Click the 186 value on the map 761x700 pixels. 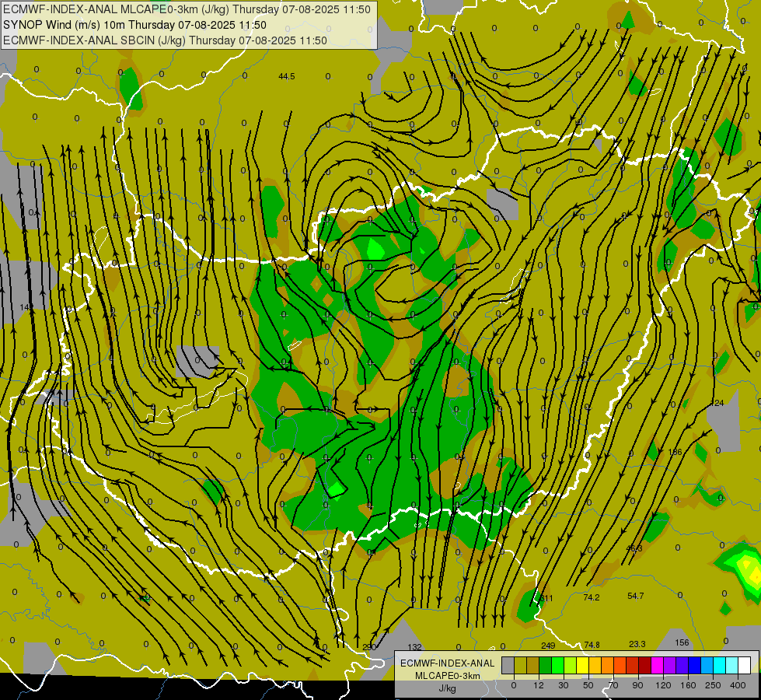tap(675, 452)
